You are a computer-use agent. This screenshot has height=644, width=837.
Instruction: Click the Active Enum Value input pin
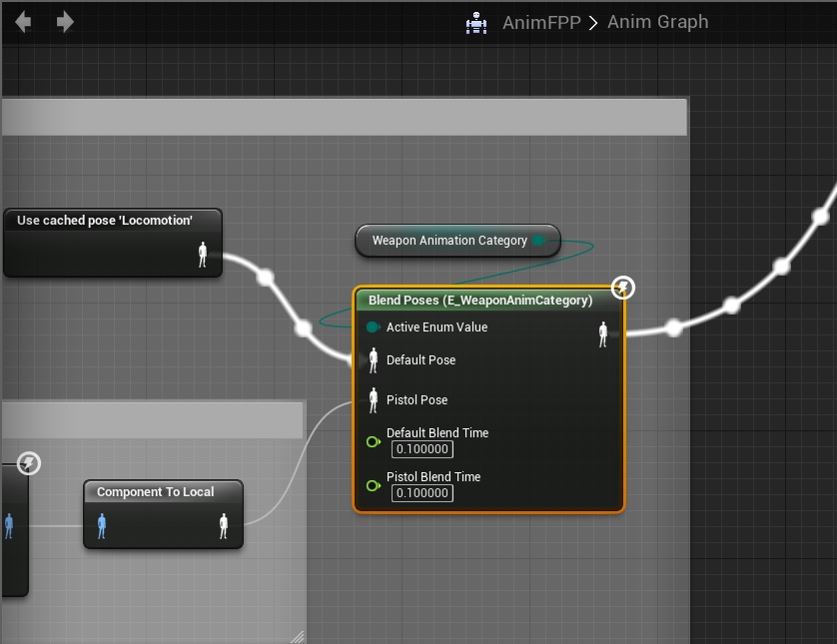coord(373,327)
